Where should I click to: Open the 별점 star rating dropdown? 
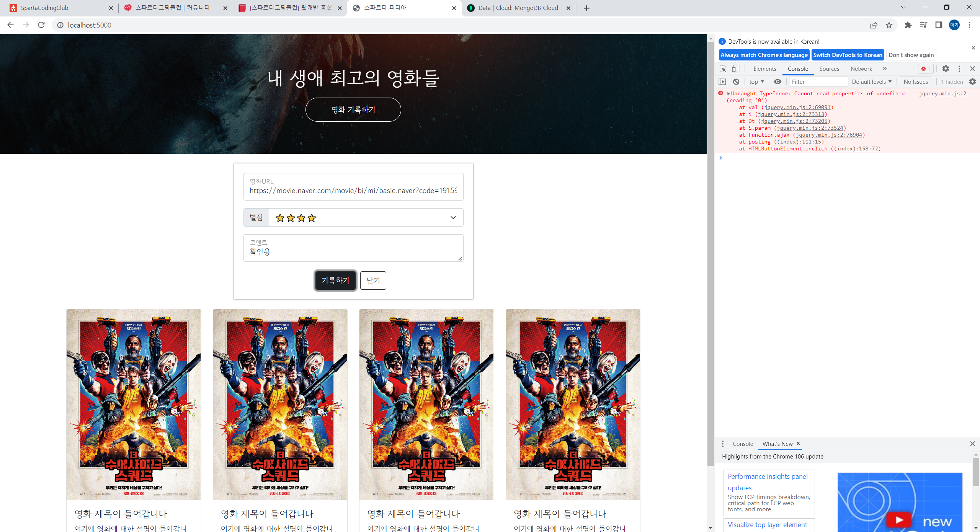coord(366,217)
